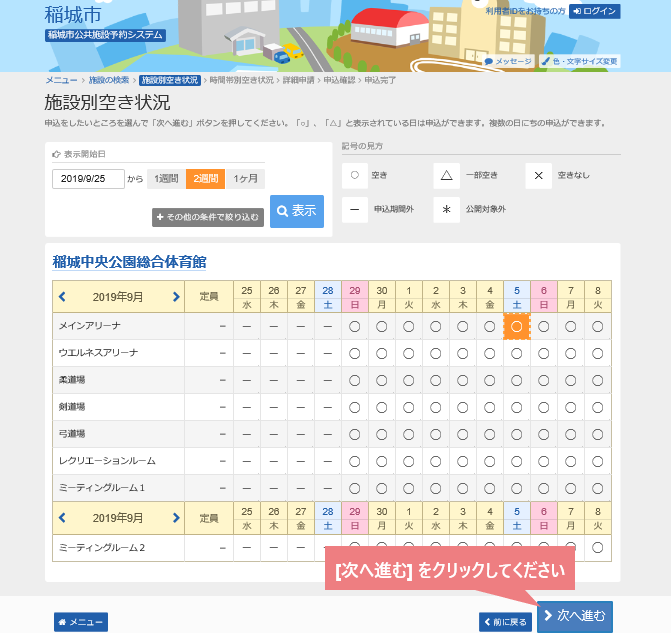Click the 2019年9月 label in top calendar

(x=118, y=297)
